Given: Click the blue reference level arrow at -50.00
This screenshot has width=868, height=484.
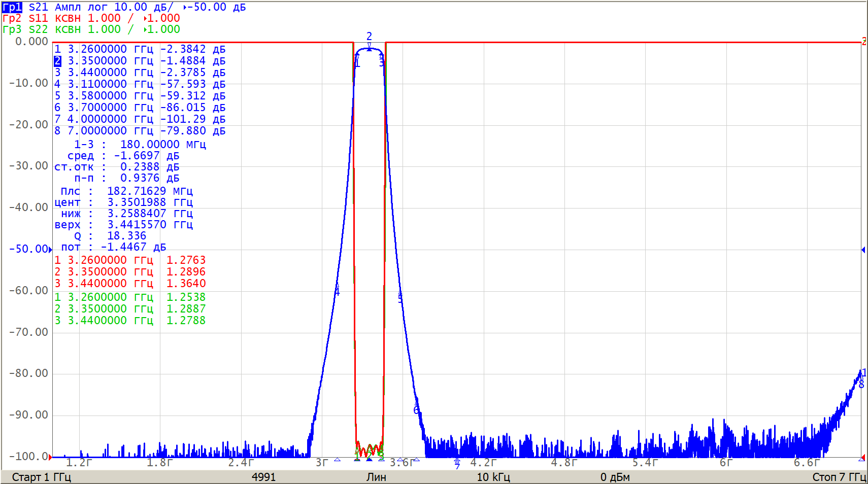Looking at the screenshot, I should tap(50, 249).
